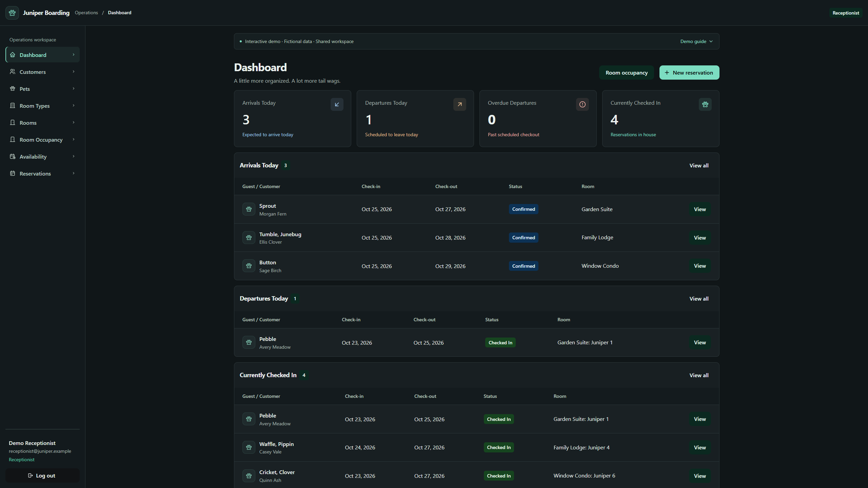Expand the Customers chevron in sidebar
The image size is (868, 488).
tap(74, 72)
